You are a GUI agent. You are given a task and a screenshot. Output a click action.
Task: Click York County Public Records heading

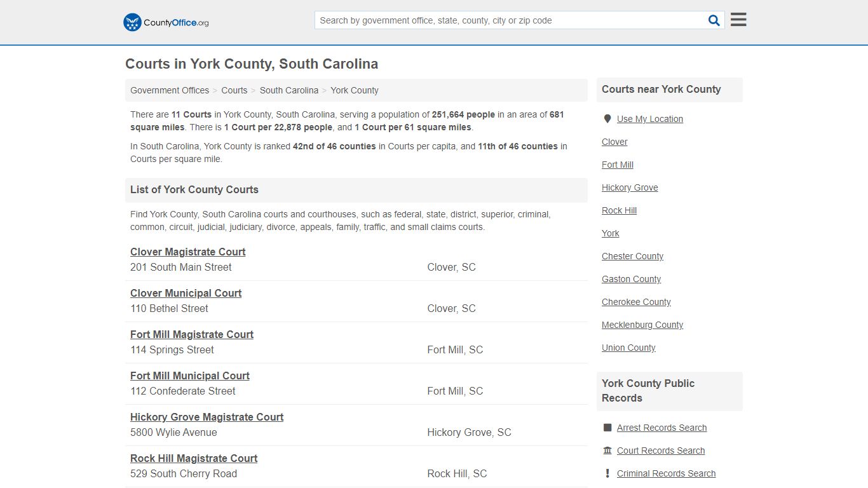(648, 391)
